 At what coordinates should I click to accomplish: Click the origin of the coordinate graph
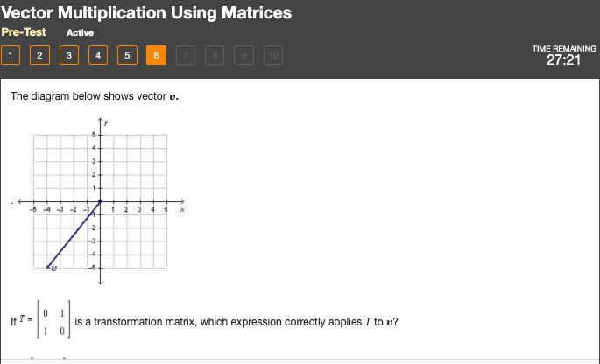click(101, 201)
